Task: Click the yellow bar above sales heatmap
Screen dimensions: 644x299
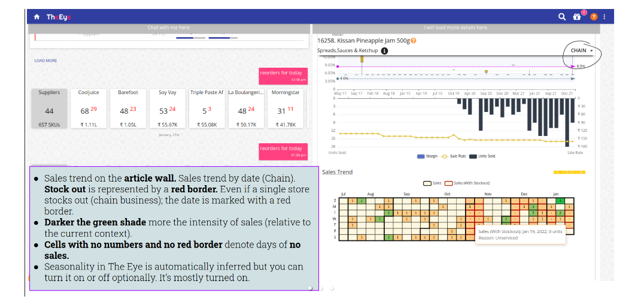Action: click(x=569, y=173)
